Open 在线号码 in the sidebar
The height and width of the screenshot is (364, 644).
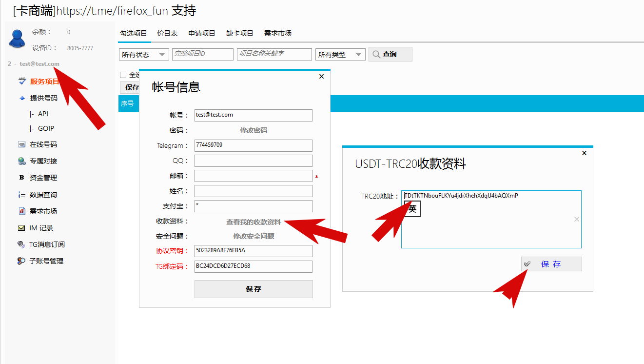pyautogui.click(x=43, y=144)
